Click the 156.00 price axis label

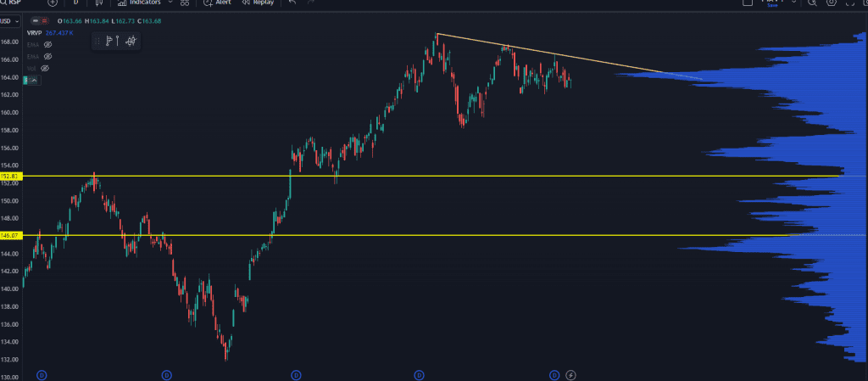click(9, 148)
